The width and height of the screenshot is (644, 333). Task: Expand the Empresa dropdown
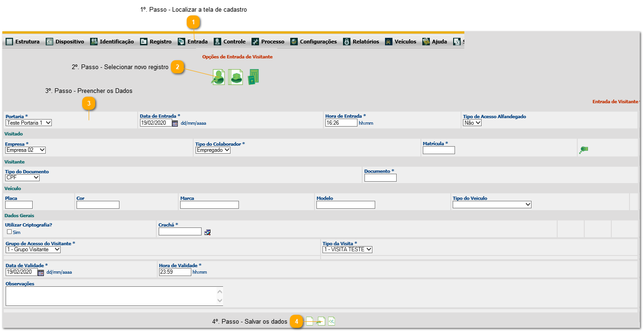coord(25,150)
